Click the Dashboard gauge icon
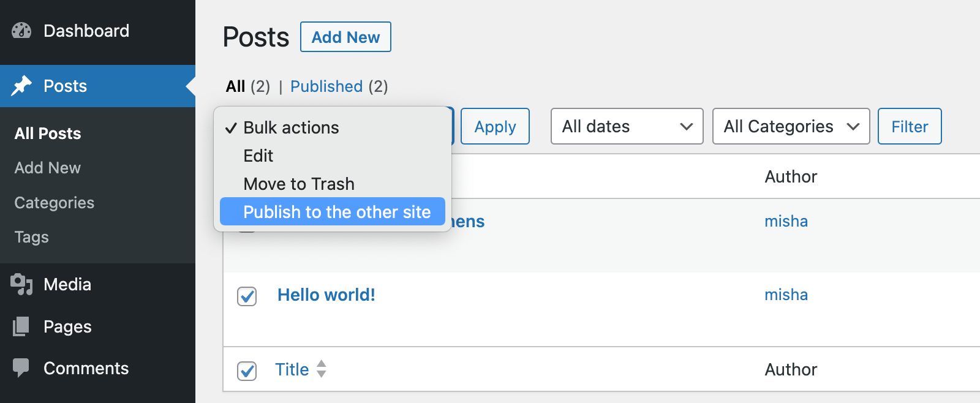This screenshot has height=403, width=980. [x=21, y=31]
